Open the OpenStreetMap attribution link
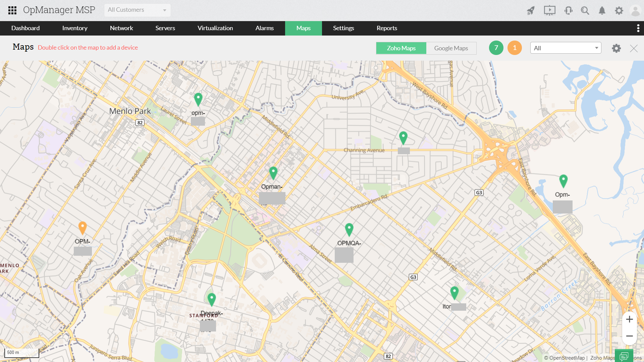The image size is (644, 362). point(567,358)
